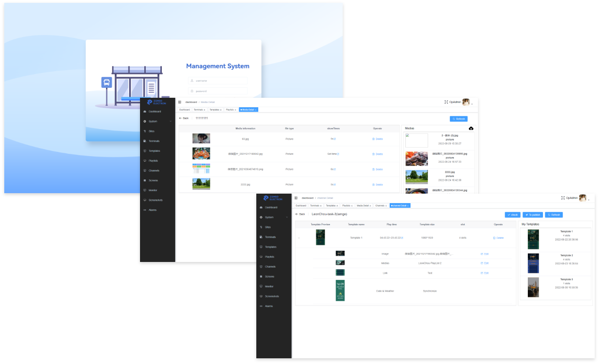This screenshot has height=364, width=599.
Task: Select Template 3 thumbnail in My Templates
Action: 533,287
